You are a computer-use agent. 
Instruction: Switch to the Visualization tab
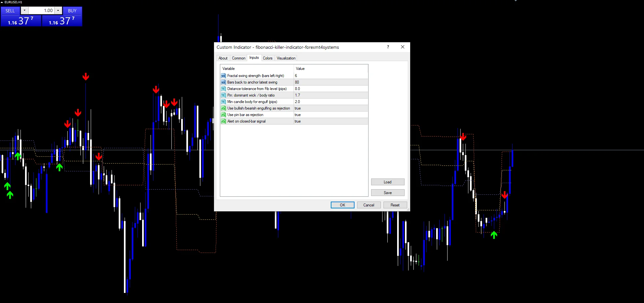click(x=286, y=58)
